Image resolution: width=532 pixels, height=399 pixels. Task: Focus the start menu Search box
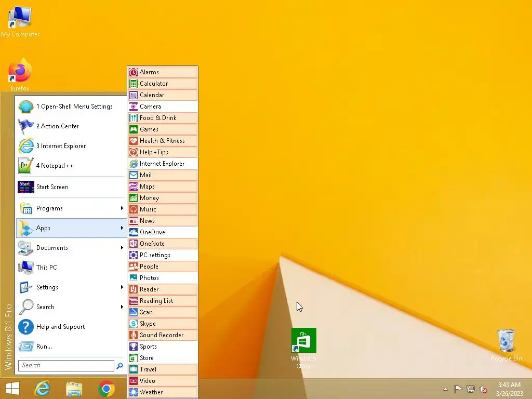click(x=66, y=365)
